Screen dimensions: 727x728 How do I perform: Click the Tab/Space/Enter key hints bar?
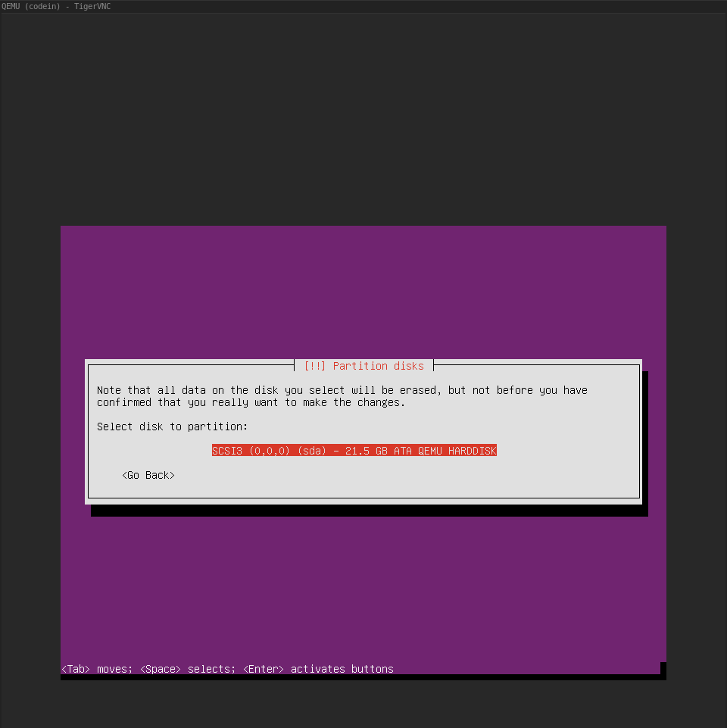pyautogui.click(x=227, y=669)
